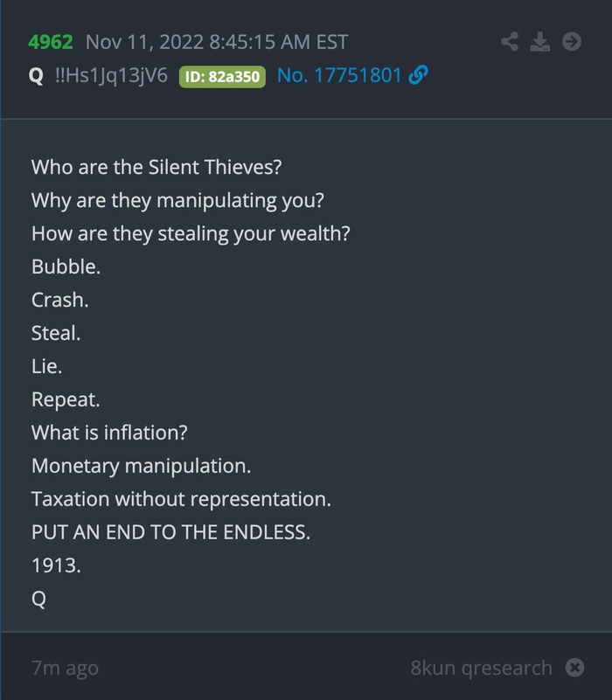Image resolution: width=612 pixels, height=700 pixels.
Task: Click the tripcode !!Hs1Jq13jV6
Action: tap(111, 76)
